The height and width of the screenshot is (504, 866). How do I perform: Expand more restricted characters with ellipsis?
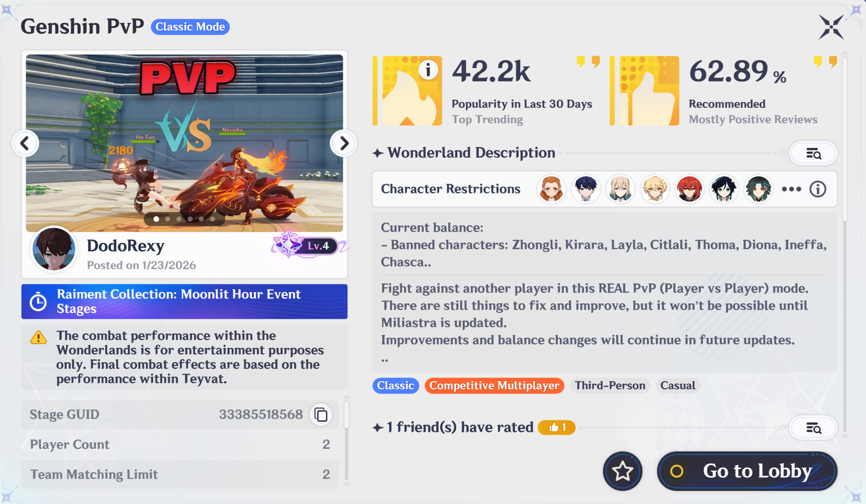pyautogui.click(x=791, y=189)
